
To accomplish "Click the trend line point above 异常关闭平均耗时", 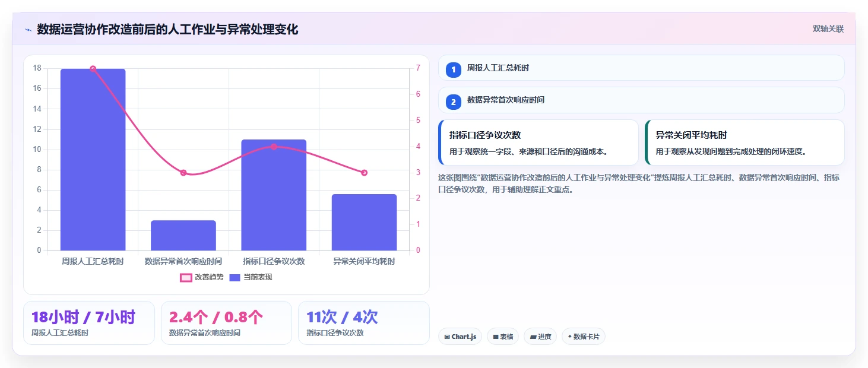I will click(364, 173).
